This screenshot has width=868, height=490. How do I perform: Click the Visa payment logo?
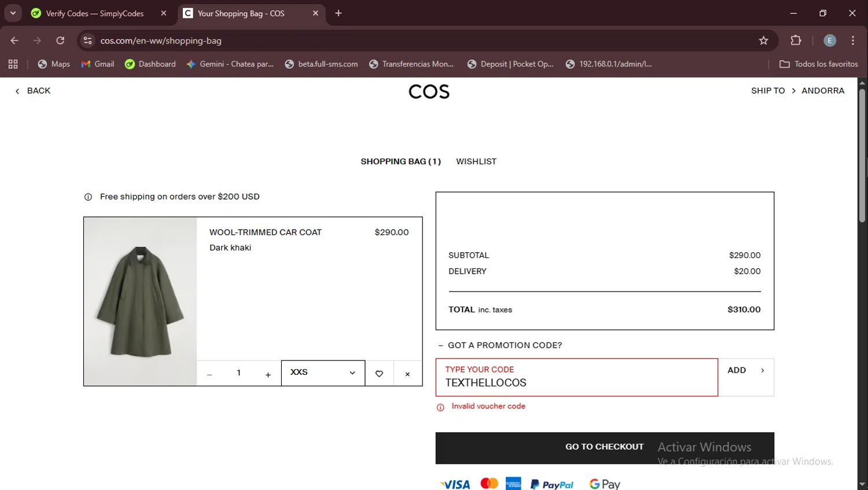point(455,485)
